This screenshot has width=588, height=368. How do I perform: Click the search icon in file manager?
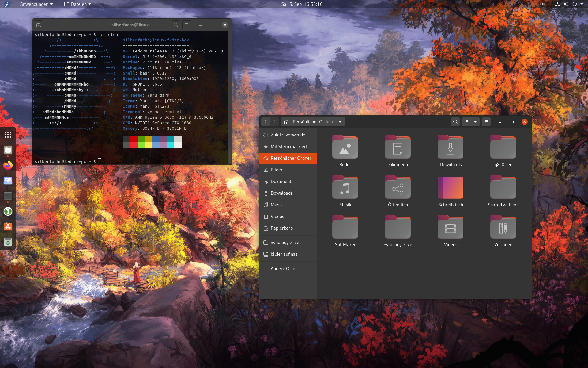point(455,122)
